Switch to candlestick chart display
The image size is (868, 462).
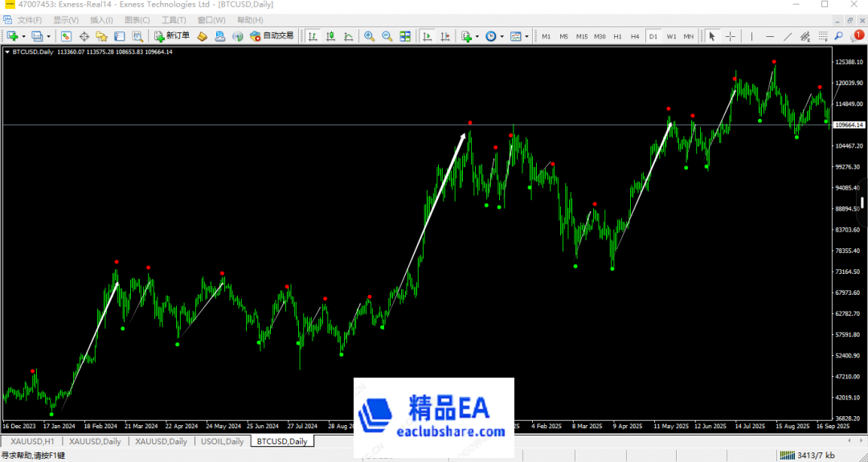click(330, 36)
